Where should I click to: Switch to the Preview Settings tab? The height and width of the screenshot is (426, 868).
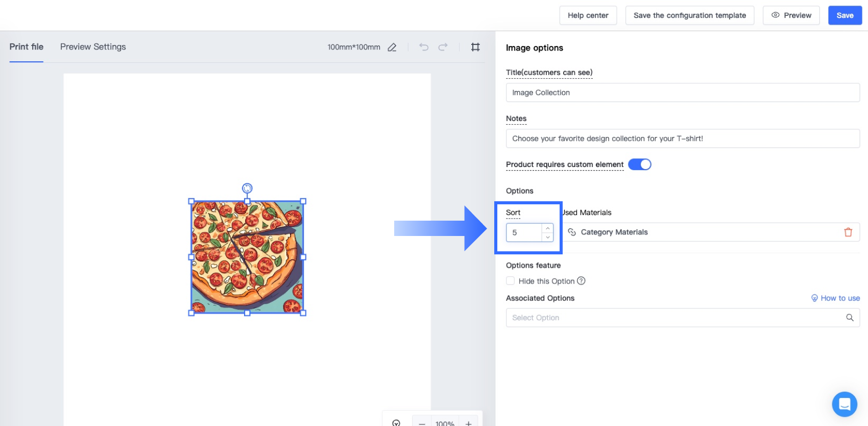93,47
